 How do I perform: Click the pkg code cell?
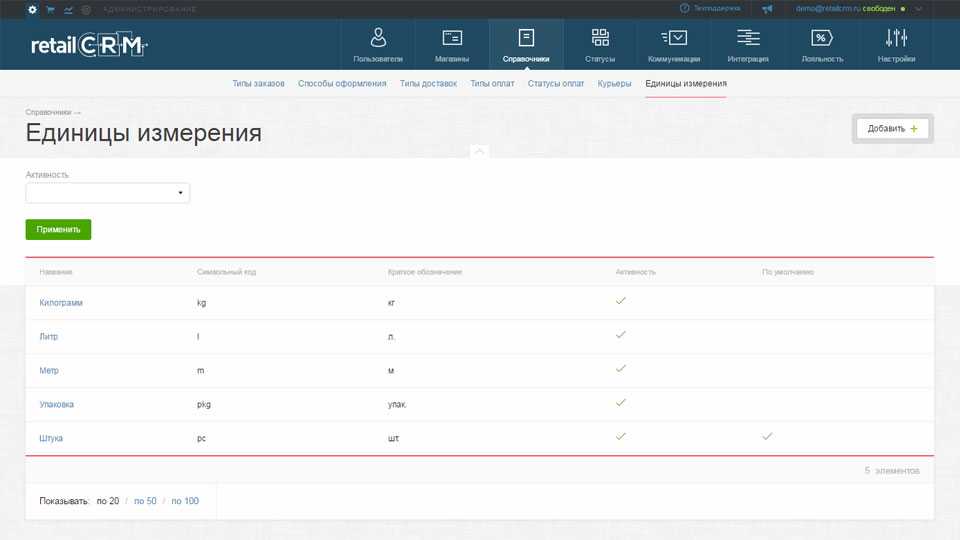[x=204, y=404]
